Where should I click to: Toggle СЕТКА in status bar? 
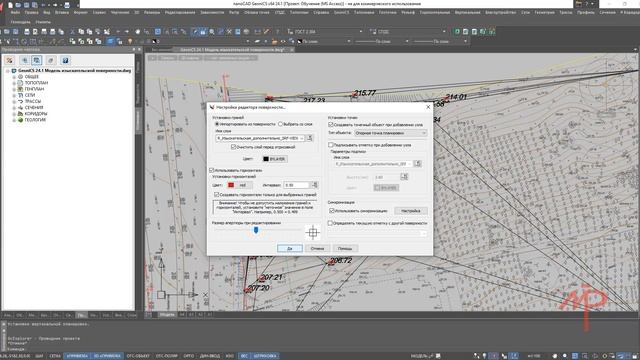coord(55,356)
